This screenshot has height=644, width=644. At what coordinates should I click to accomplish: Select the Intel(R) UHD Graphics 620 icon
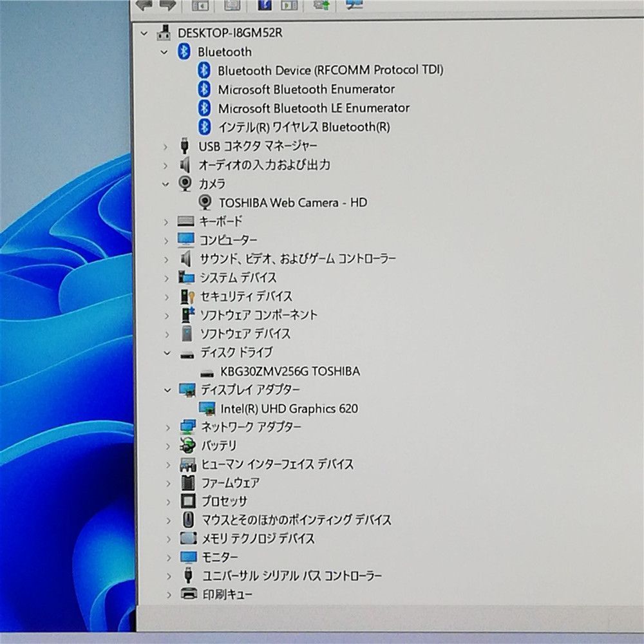click(207, 408)
